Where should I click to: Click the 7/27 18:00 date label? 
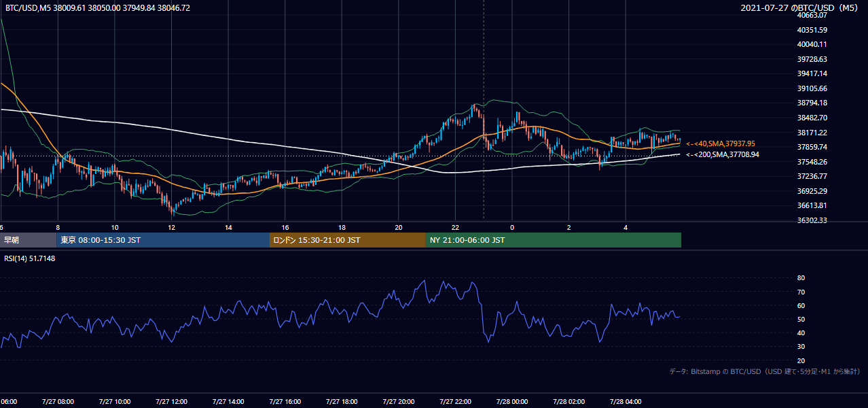pyautogui.click(x=342, y=401)
